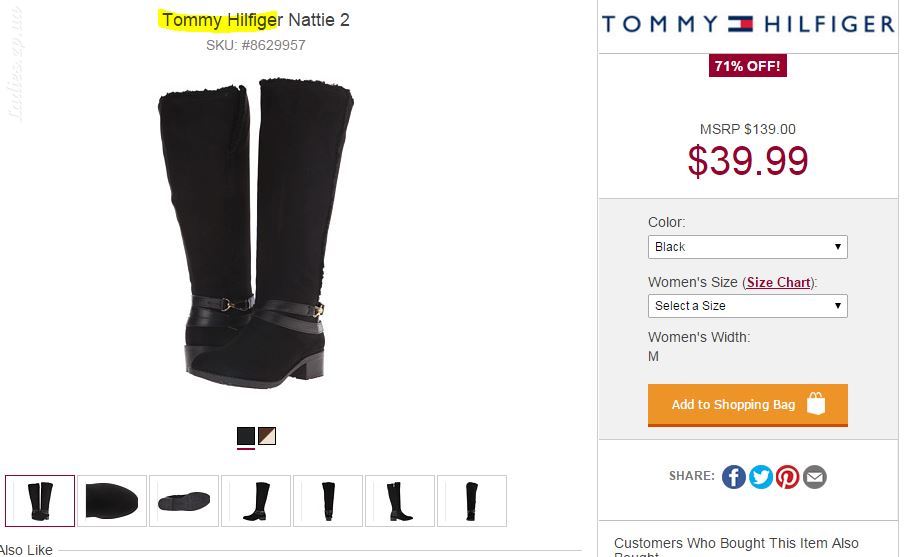Open the Size Chart link
906x557 pixels.
pos(778,282)
